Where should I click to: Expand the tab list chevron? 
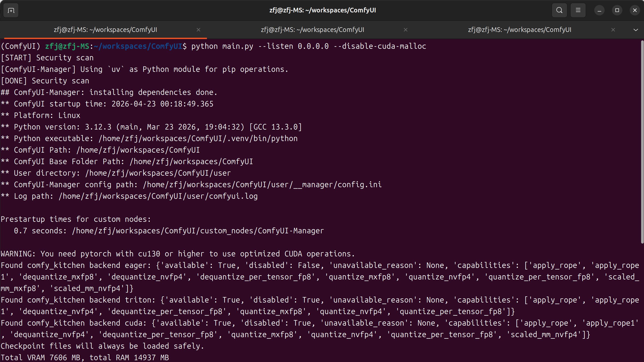coord(636,30)
